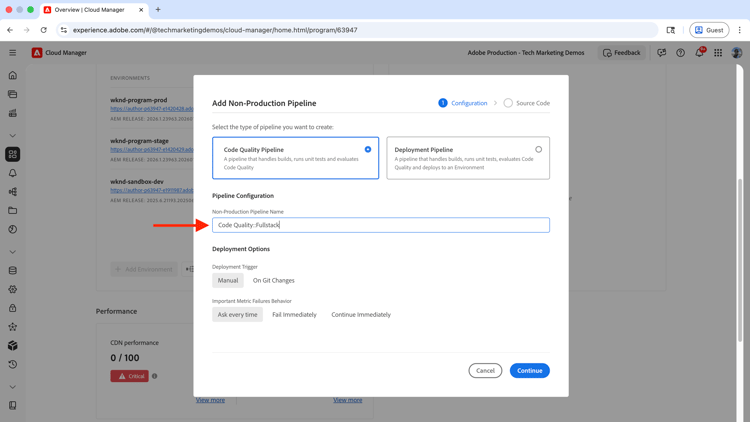750x422 pixels.
Task: Go to Source Code step in wizard
Action: pos(527,103)
